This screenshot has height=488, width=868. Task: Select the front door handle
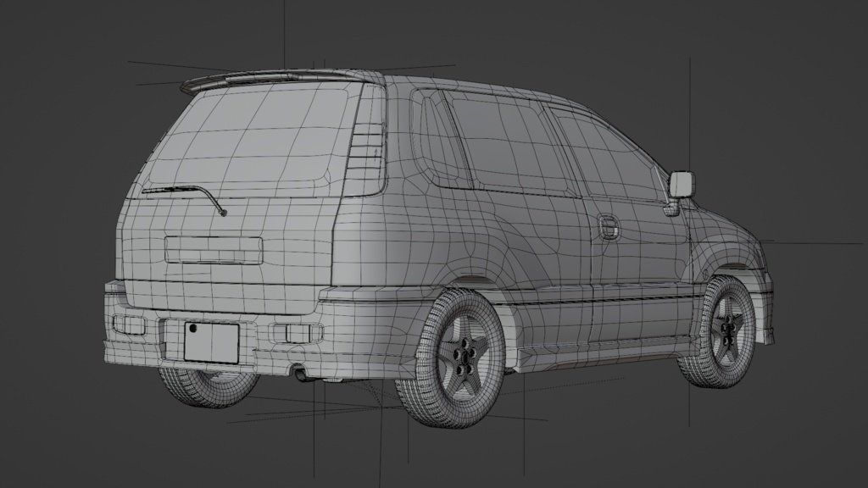click(x=609, y=227)
